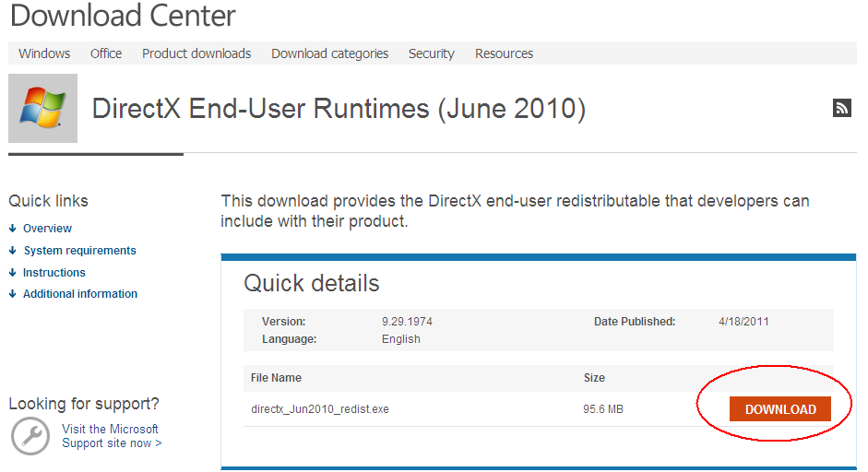Jump to Additional information section

click(x=80, y=294)
